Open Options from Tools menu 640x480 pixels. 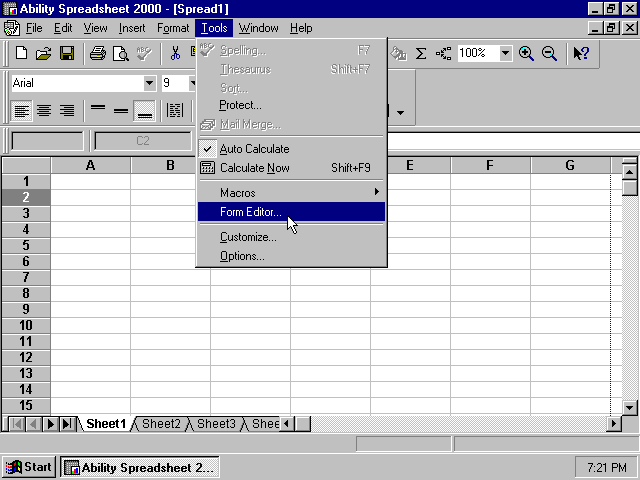pos(291,256)
